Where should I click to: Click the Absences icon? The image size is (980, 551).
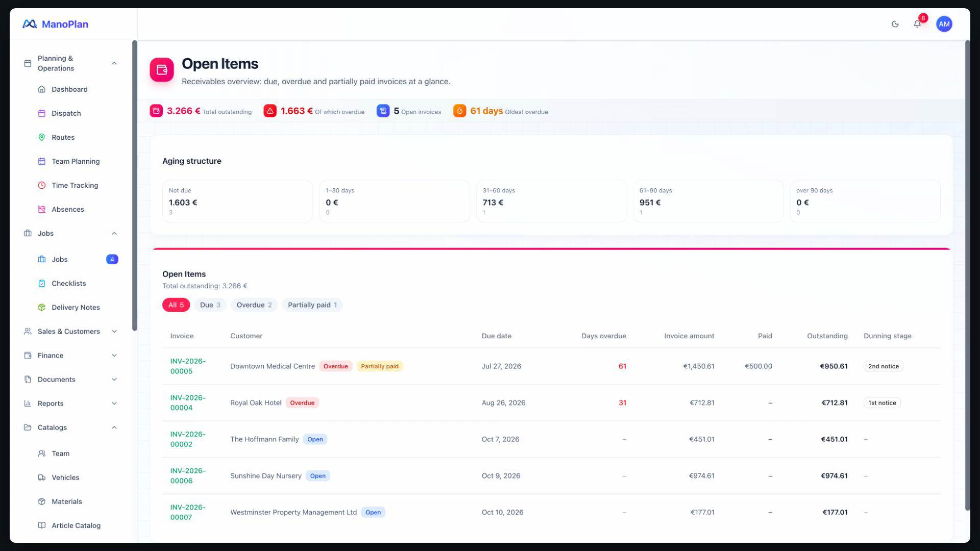coord(42,209)
